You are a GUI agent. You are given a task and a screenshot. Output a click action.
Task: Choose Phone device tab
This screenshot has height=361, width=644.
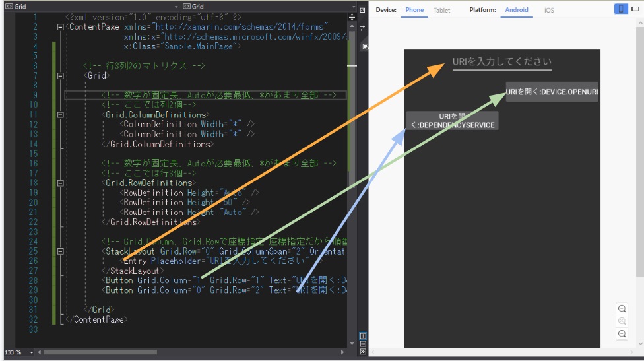(414, 10)
